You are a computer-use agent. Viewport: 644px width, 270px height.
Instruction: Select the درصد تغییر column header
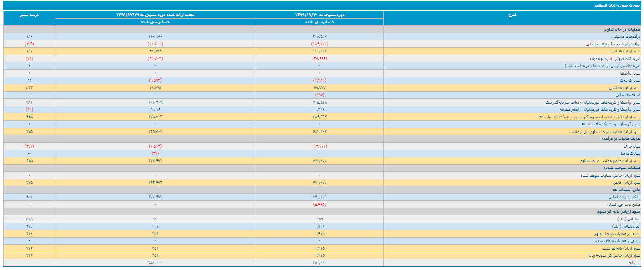pos(29,15)
